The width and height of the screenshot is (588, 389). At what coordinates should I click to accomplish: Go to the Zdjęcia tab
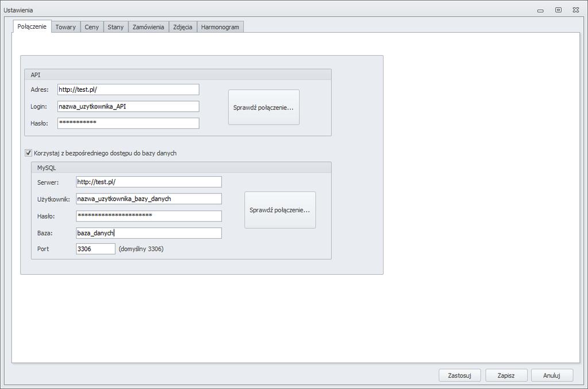[183, 27]
